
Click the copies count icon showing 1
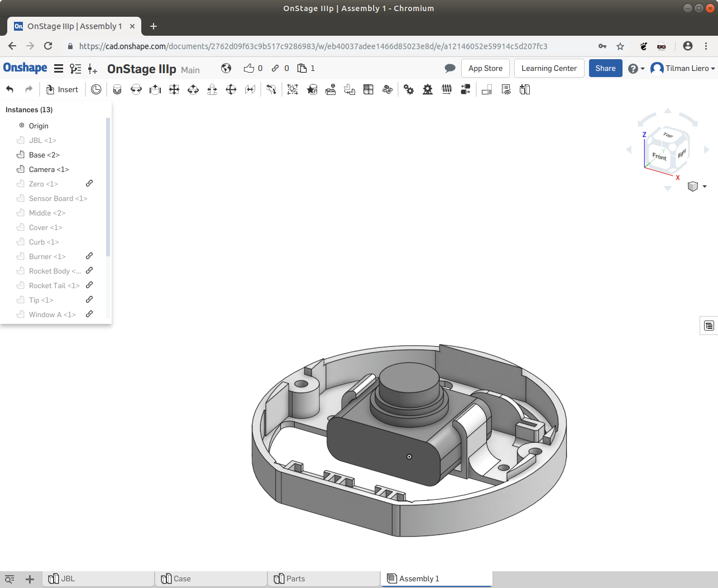tap(302, 68)
